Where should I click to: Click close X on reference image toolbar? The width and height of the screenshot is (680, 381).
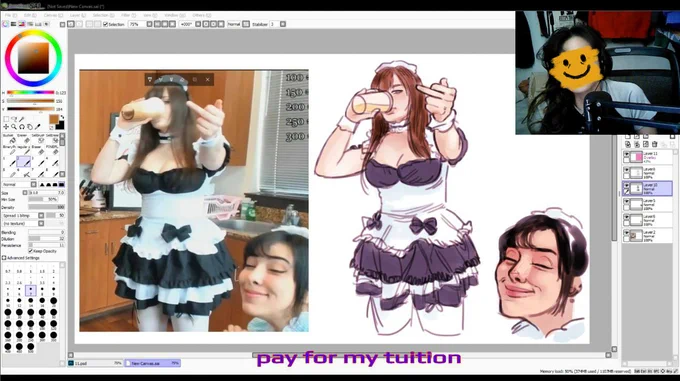pyautogui.click(x=208, y=80)
